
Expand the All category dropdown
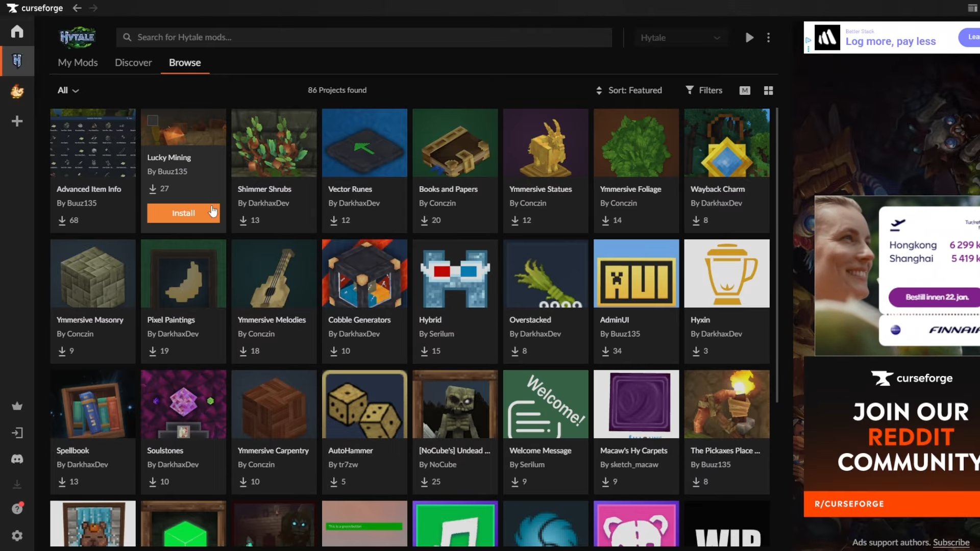pyautogui.click(x=68, y=90)
